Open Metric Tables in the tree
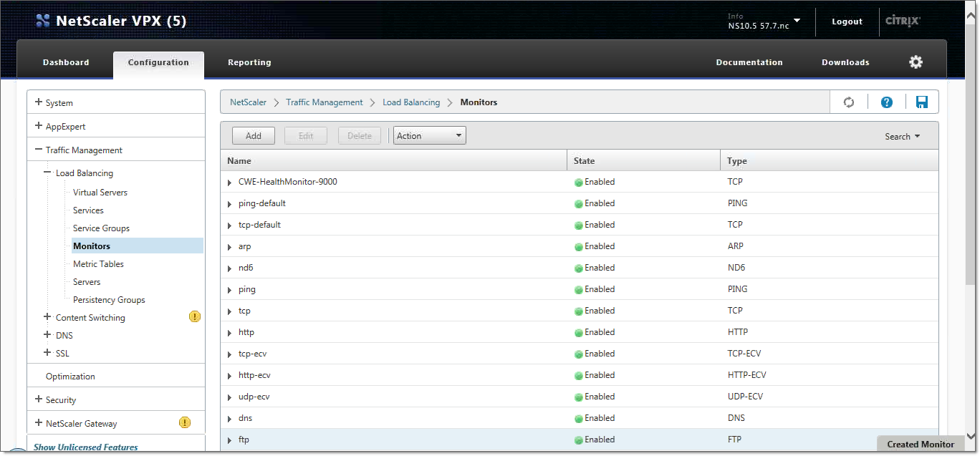The width and height of the screenshot is (980, 456). [98, 264]
